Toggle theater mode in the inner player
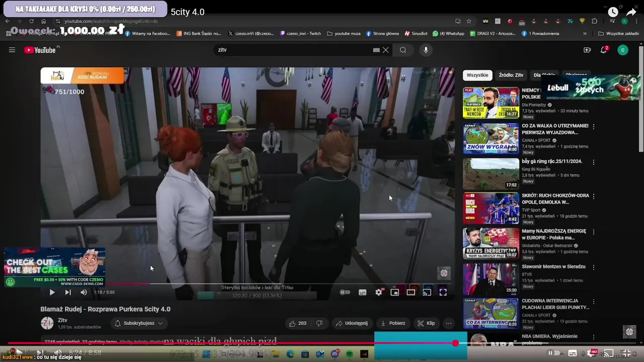 point(411,292)
